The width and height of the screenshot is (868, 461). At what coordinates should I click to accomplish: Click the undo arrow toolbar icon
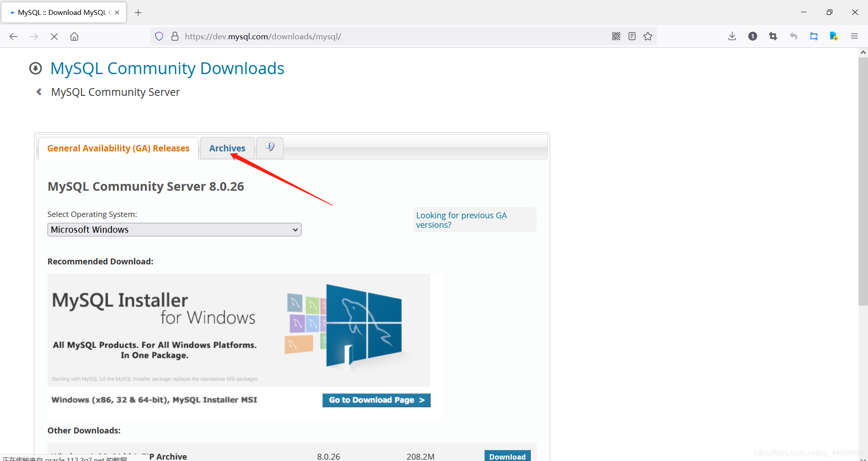point(793,36)
